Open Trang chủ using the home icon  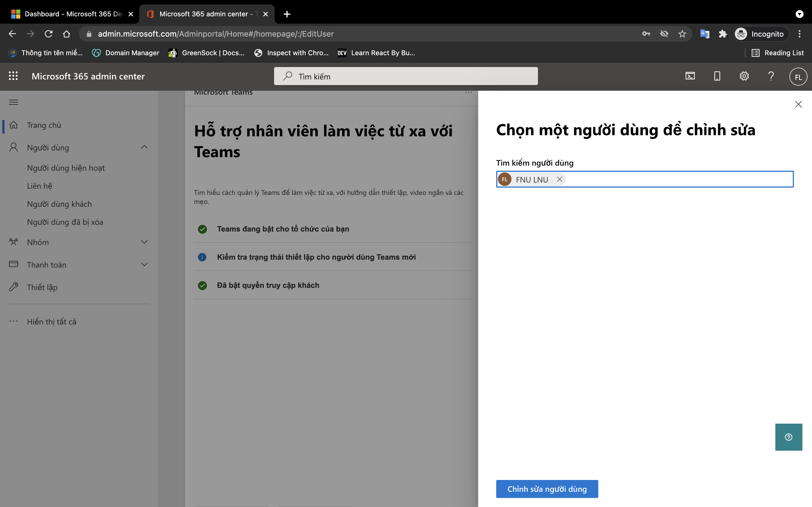click(x=14, y=124)
